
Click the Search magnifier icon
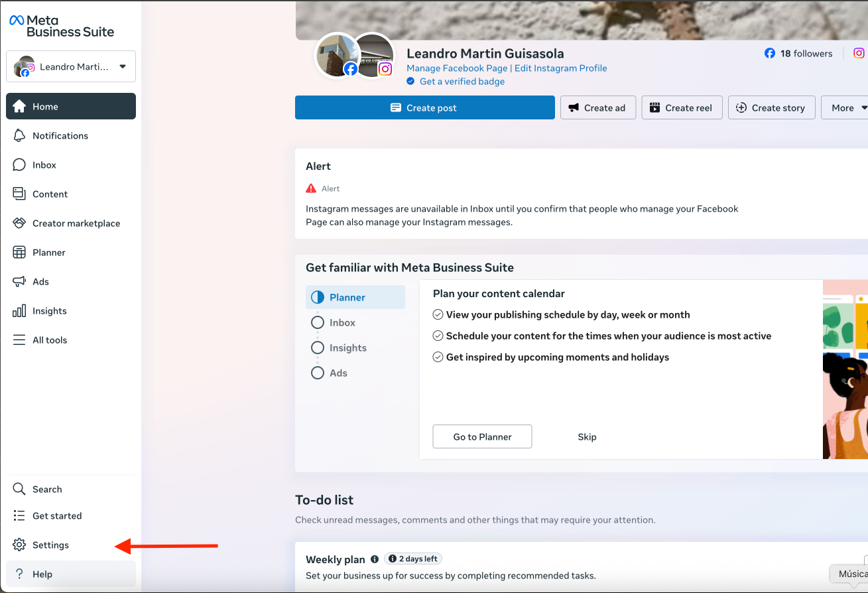tap(19, 489)
